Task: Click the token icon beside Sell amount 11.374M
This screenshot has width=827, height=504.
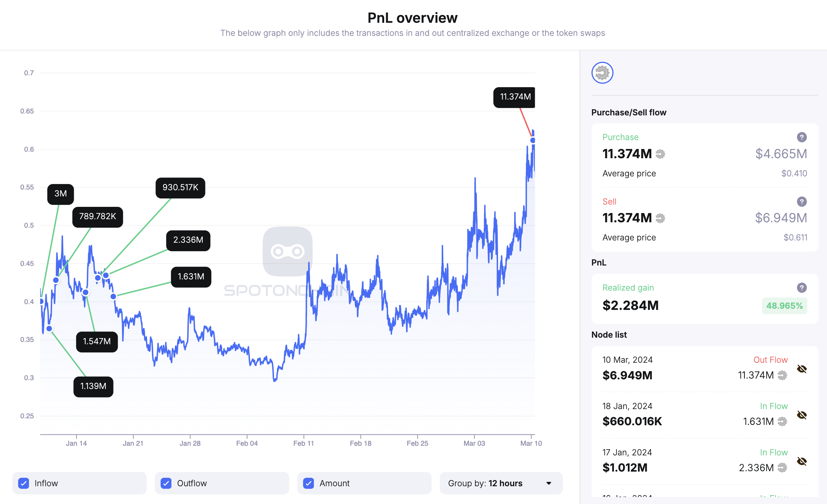Action: click(660, 218)
